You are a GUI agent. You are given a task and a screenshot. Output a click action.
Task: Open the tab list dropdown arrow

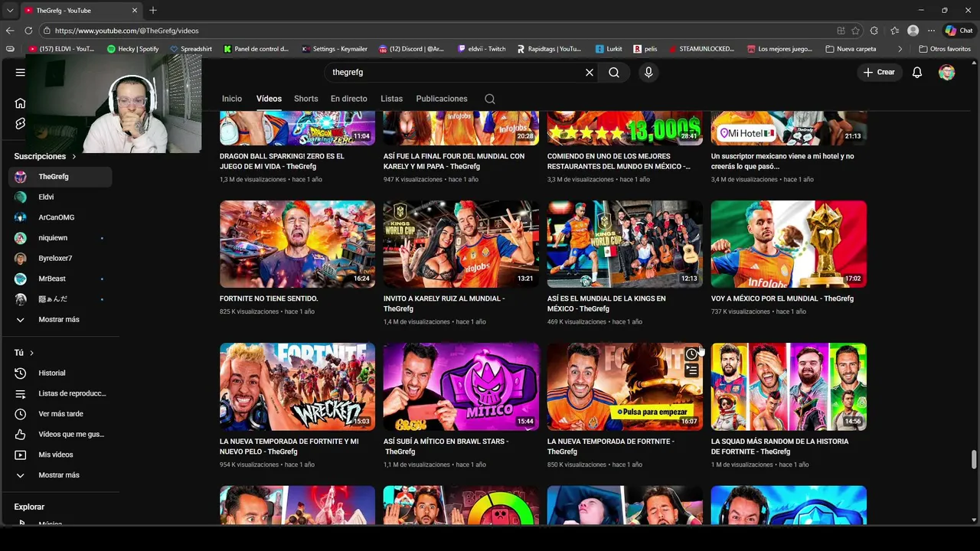click(10, 10)
